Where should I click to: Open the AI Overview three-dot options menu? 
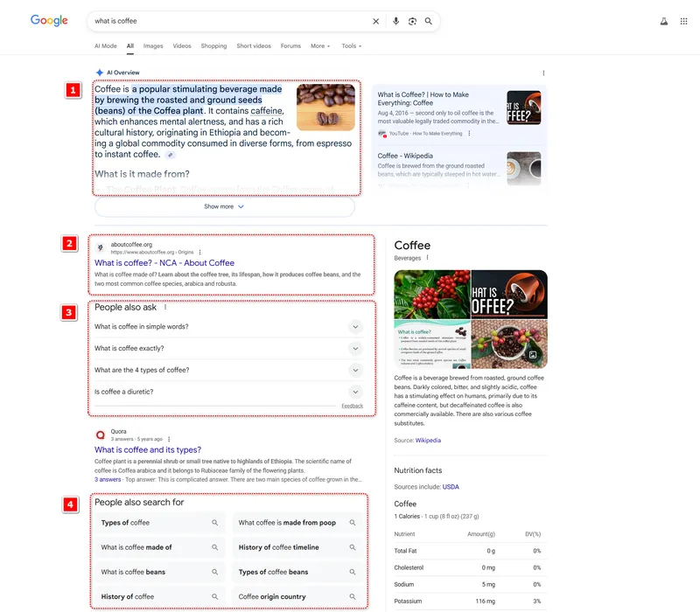coord(543,73)
